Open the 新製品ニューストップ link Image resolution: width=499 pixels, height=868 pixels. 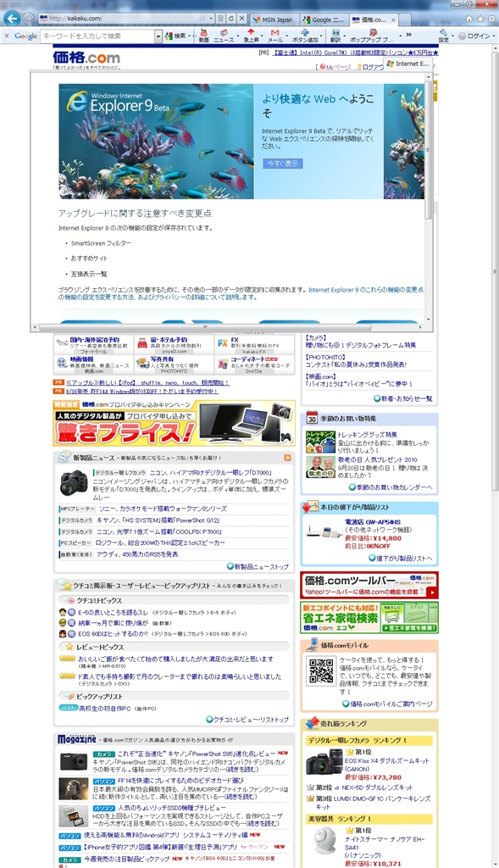[258, 566]
